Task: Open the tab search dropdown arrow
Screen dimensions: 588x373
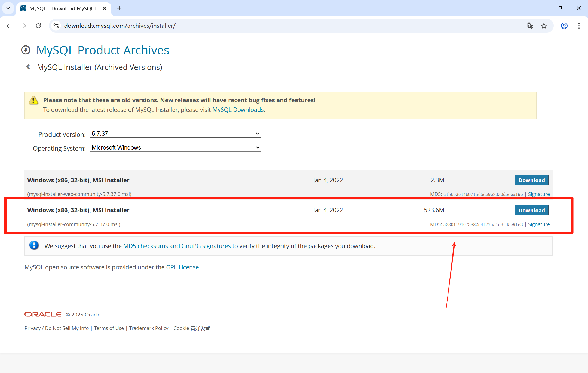Action: point(8,8)
